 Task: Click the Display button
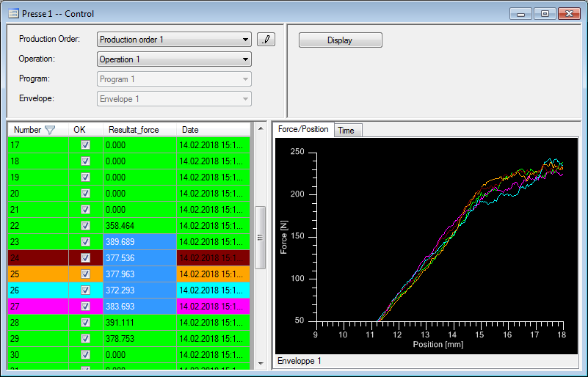341,40
